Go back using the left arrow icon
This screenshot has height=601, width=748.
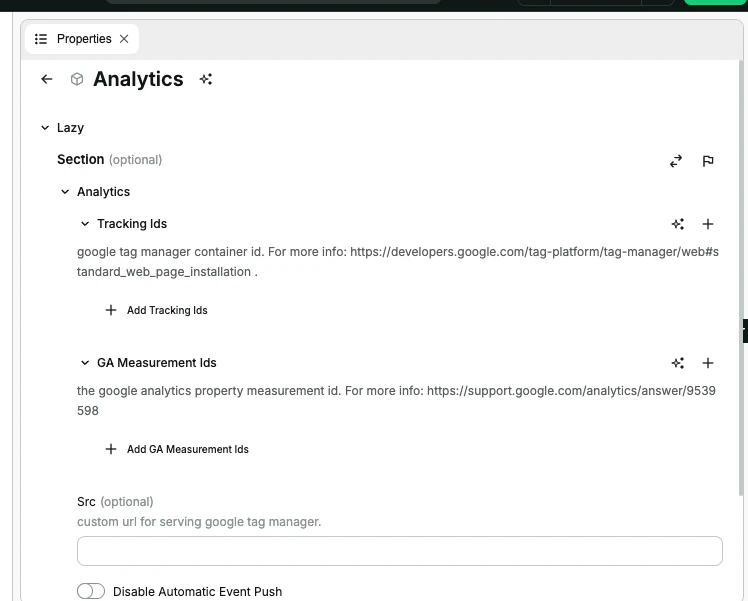(47, 79)
